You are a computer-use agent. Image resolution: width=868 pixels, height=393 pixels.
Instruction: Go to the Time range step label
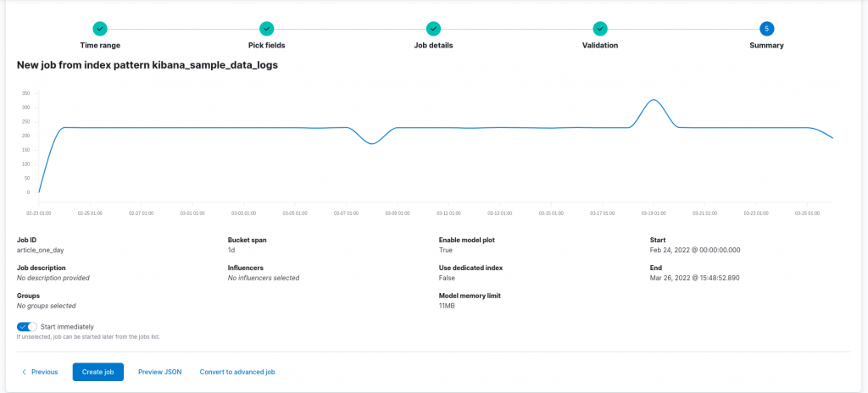point(100,46)
